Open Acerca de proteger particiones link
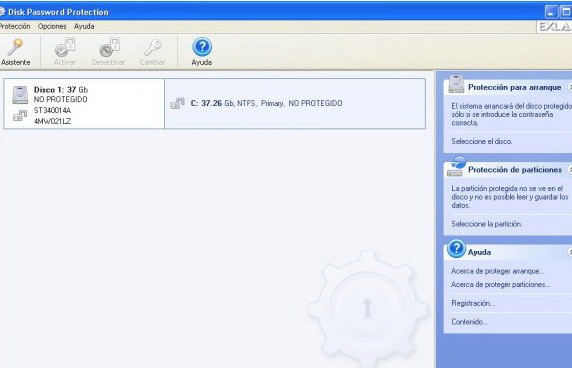572x368 pixels. pyautogui.click(x=500, y=284)
